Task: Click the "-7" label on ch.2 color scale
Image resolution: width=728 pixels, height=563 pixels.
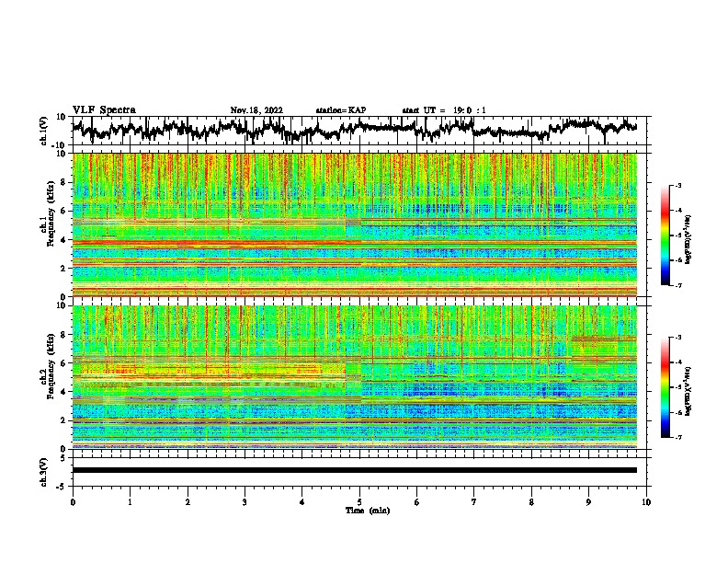Action: tap(678, 438)
